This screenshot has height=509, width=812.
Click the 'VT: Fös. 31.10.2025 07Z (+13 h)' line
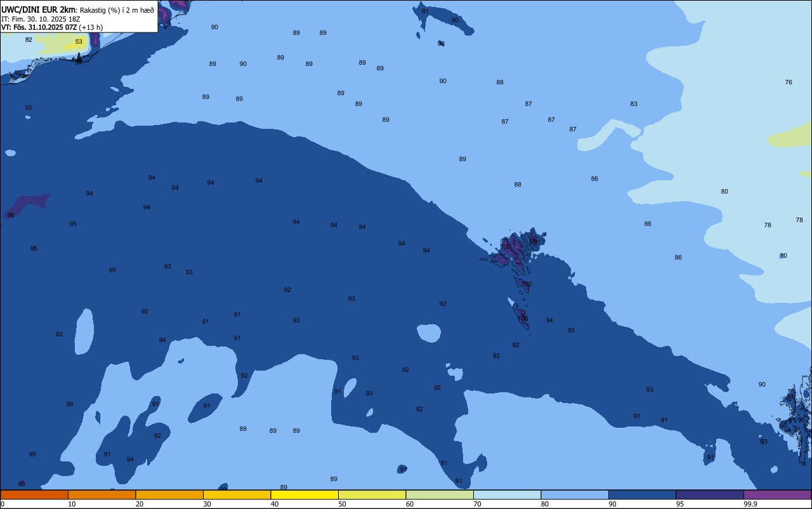(x=52, y=27)
